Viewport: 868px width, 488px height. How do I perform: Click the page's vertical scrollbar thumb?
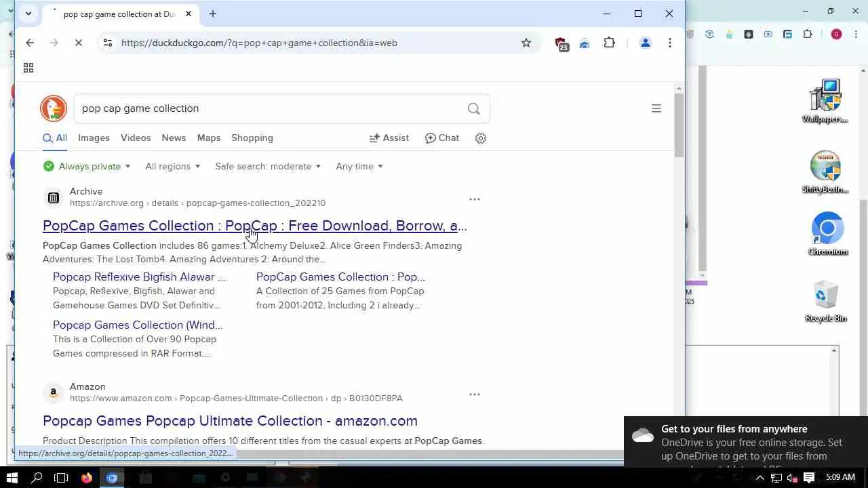[679, 125]
